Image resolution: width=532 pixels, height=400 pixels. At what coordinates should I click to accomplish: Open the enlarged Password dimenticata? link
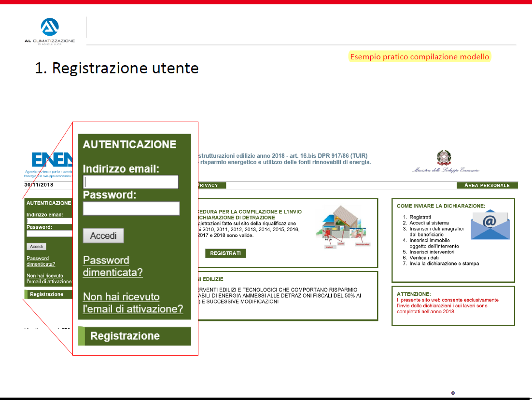[x=112, y=266]
